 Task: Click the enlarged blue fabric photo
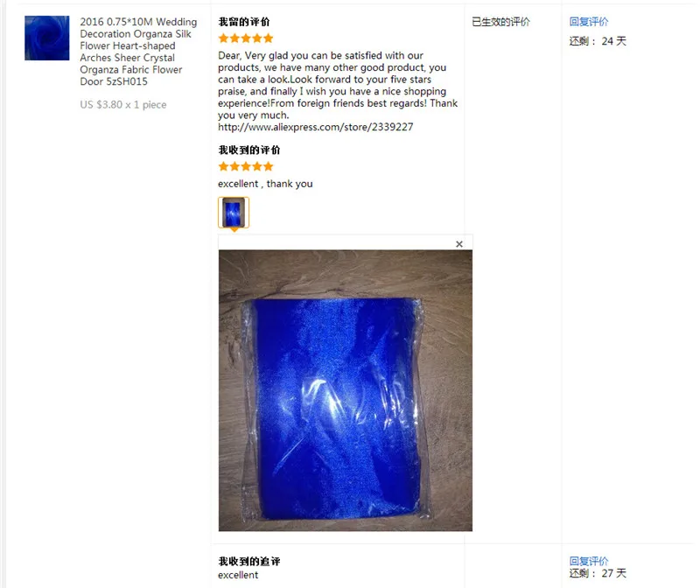(x=345, y=390)
